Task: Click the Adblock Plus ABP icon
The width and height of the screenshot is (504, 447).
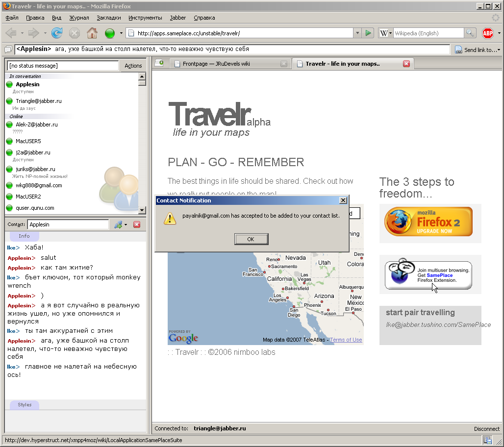Action: pyautogui.click(x=487, y=33)
